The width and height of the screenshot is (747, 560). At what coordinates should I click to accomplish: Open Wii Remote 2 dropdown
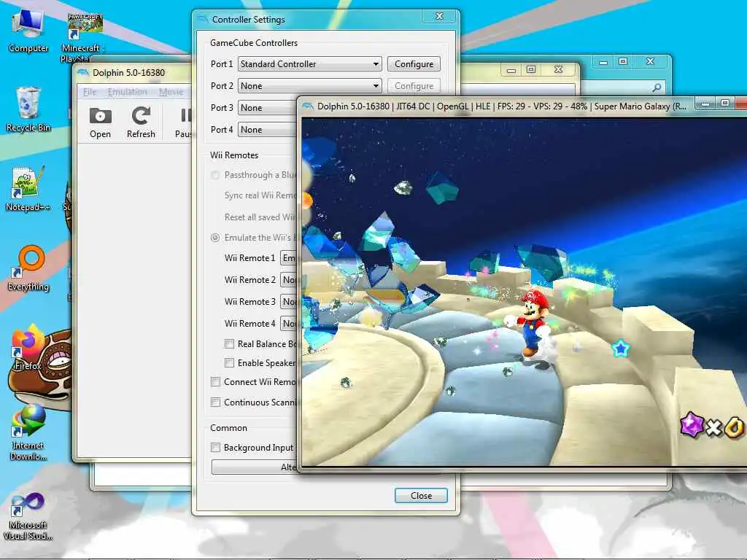tap(289, 280)
